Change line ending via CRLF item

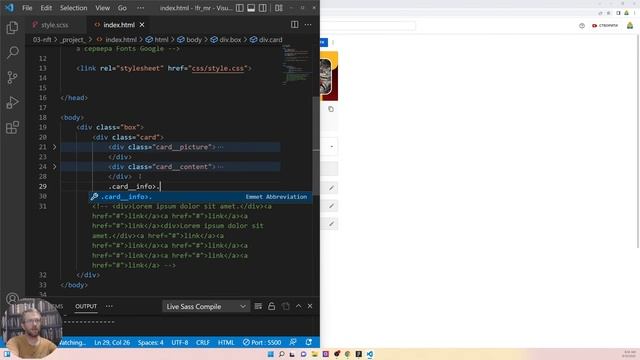tap(202, 342)
